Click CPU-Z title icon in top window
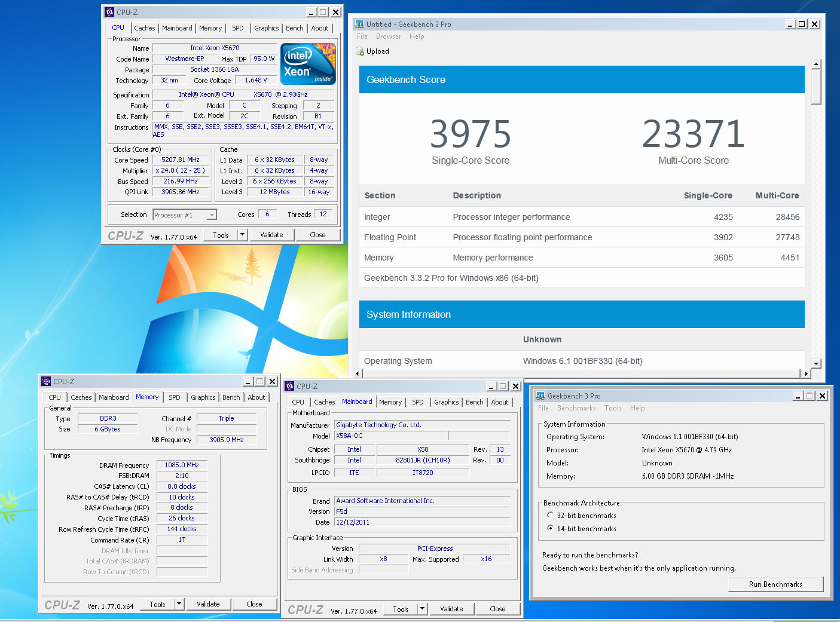Screen dimensions: 840x622 point(109,12)
